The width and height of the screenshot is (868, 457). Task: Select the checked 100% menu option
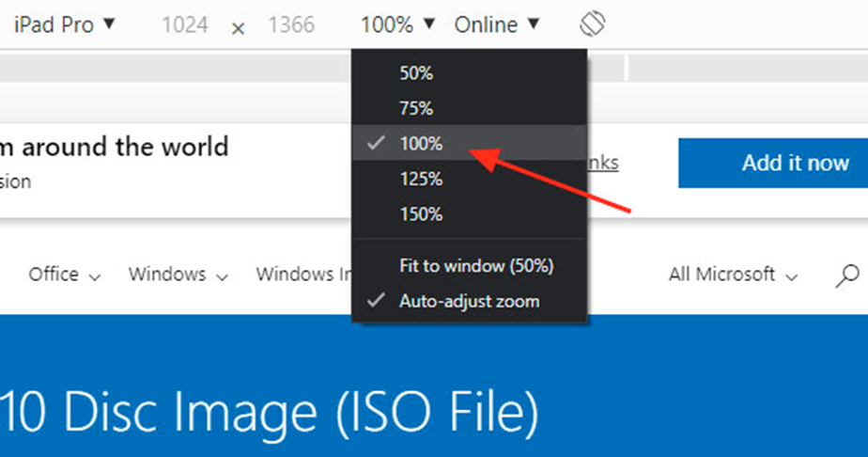coord(420,144)
